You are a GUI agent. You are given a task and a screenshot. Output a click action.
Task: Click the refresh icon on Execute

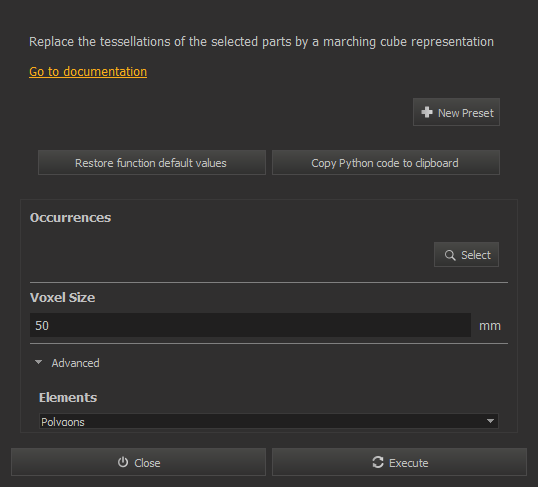click(378, 462)
